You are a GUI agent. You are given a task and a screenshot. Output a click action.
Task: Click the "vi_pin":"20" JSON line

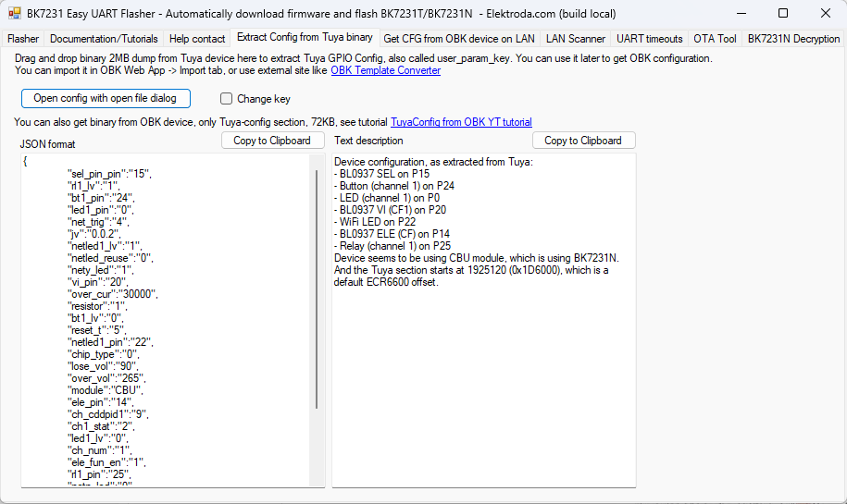coord(98,282)
